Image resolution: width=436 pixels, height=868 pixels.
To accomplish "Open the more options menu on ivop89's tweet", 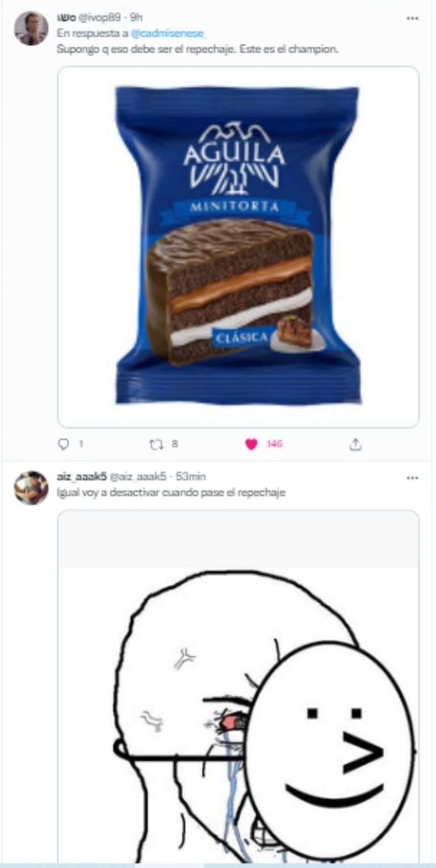I will pos(413,18).
